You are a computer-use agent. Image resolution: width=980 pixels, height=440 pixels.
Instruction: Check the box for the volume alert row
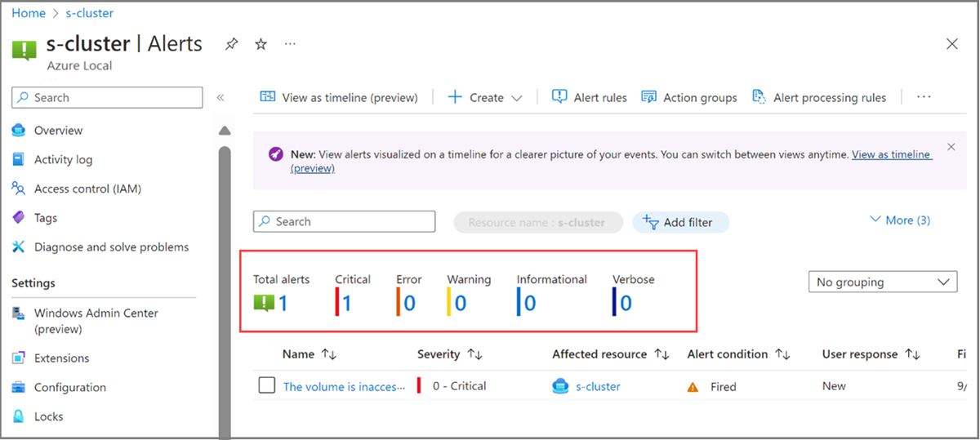(x=266, y=385)
